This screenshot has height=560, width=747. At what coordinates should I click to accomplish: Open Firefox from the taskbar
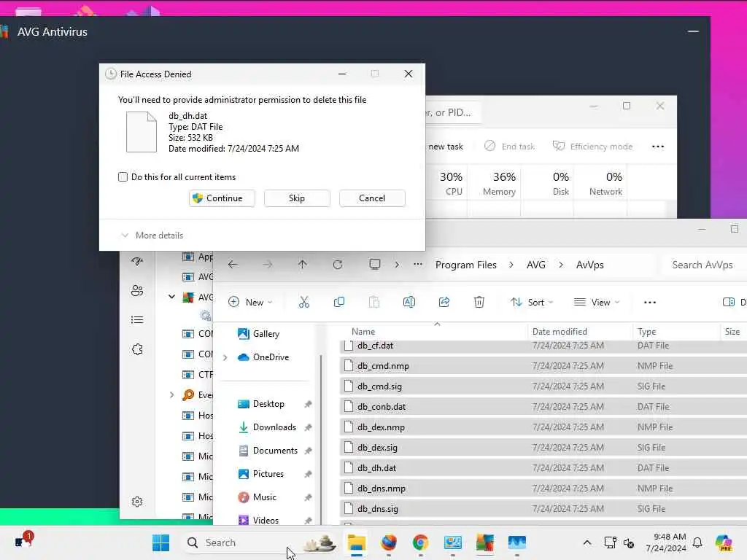coord(389,542)
